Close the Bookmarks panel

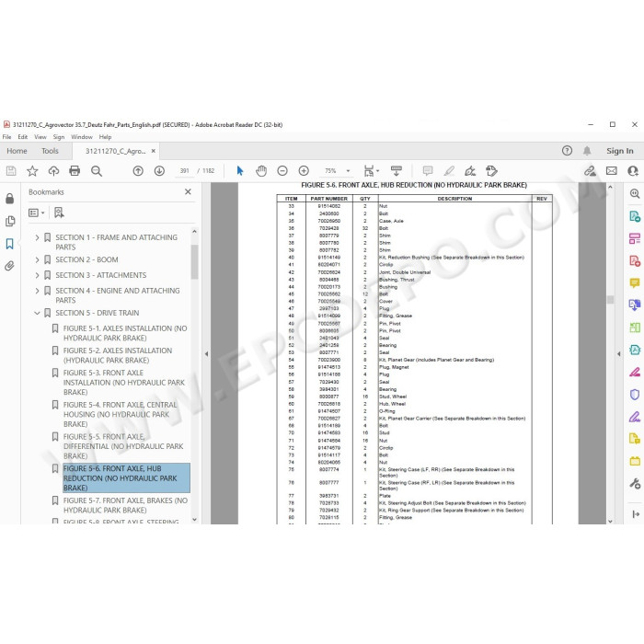pos(188,191)
